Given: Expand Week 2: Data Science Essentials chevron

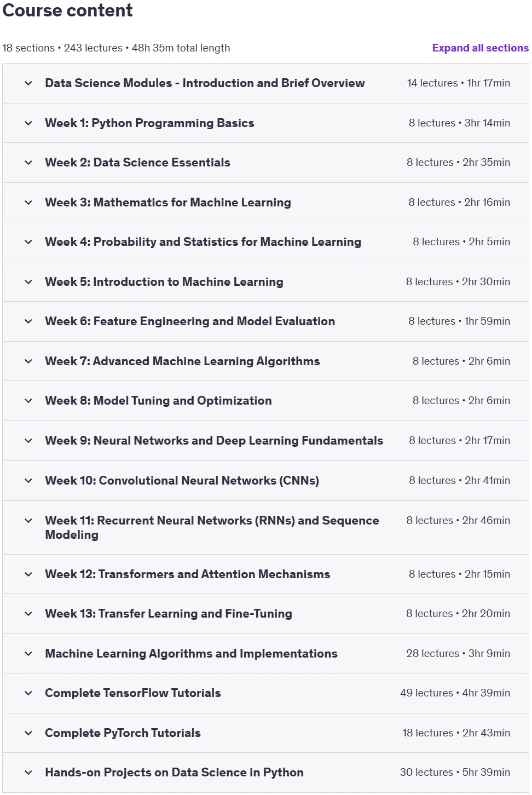Looking at the screenshot, I should coord(28,163).
